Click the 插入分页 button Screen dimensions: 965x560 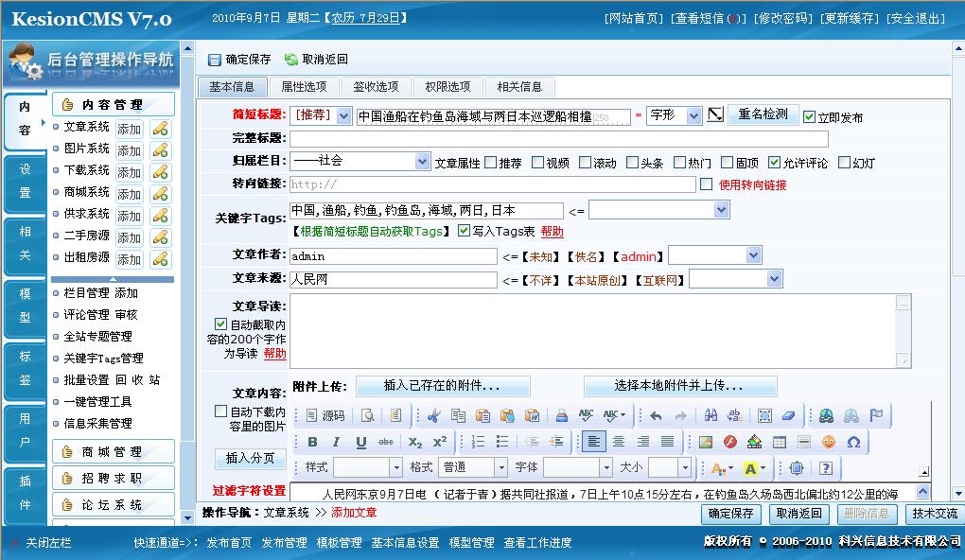[249, 458]
